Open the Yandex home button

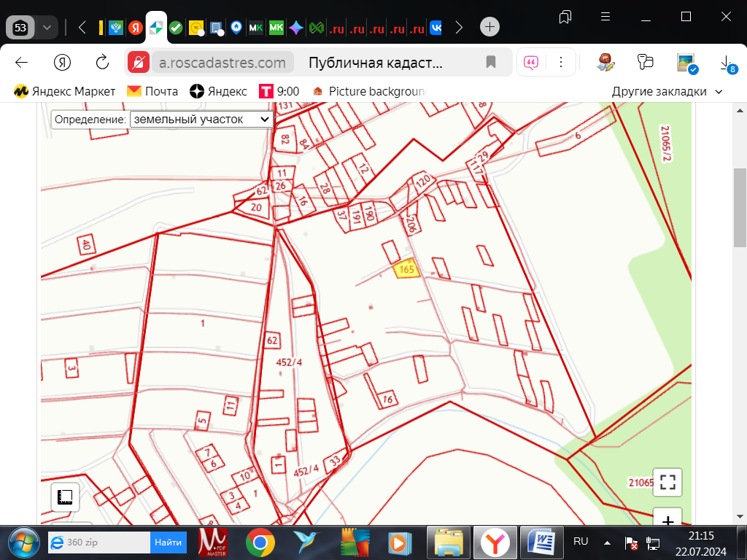(x=63, y=62)
